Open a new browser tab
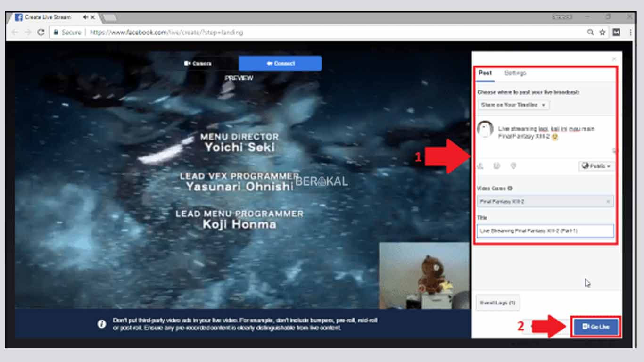Image resolution: width=644 pixels, height=362 pixels. (109, 17)
